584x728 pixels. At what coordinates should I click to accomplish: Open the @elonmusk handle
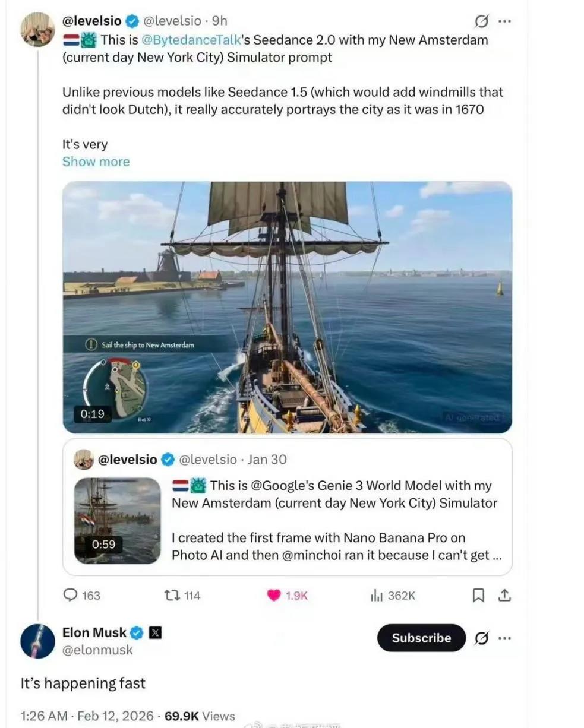(97, 650)
